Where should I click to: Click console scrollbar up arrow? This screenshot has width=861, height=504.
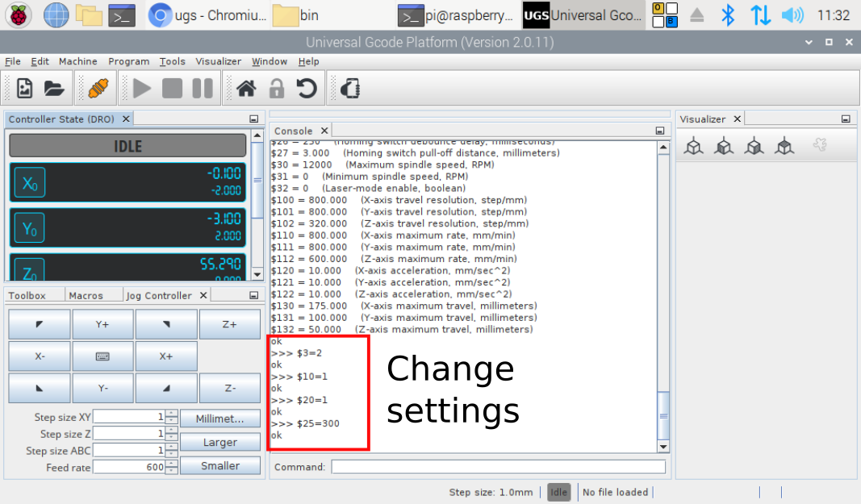(663, 148)
